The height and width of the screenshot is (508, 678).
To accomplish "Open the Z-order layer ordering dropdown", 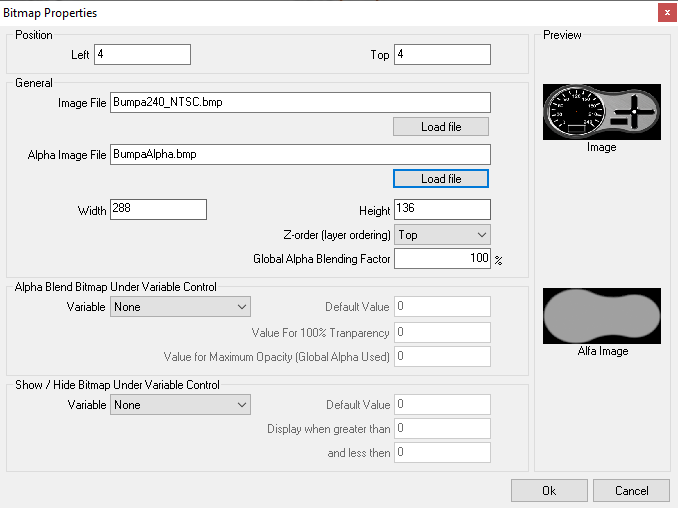I will click(x=442, y=235).
